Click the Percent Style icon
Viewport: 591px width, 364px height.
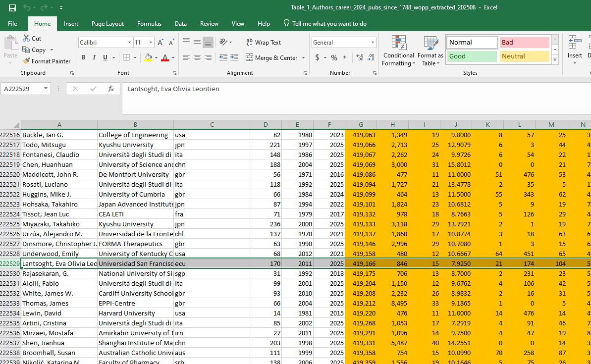[334, 58]
